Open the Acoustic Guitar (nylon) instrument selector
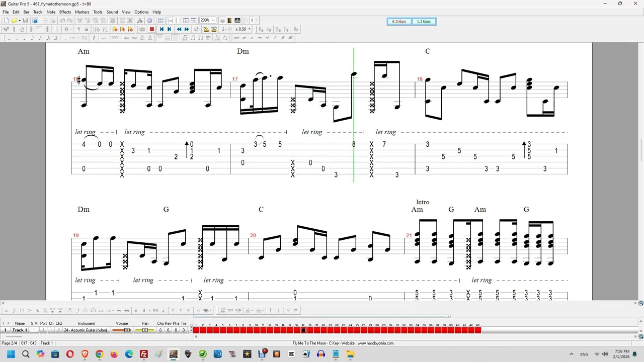Image resolution: width=644 pixels, height=362 pixels. (x=86, y=330)
